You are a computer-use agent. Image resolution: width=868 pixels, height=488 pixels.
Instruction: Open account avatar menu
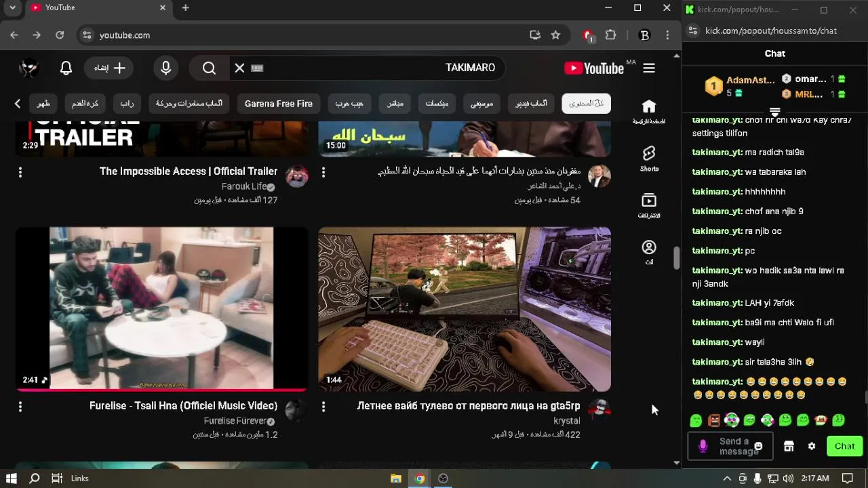click(x=28, y=68)
